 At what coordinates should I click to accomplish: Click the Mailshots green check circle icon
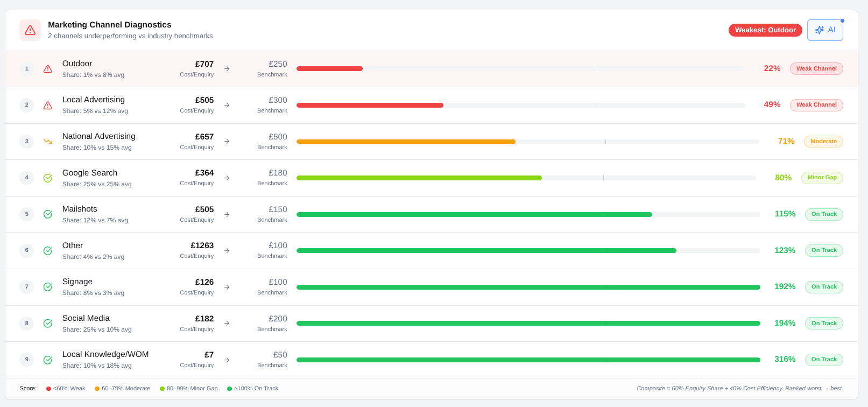48,214
